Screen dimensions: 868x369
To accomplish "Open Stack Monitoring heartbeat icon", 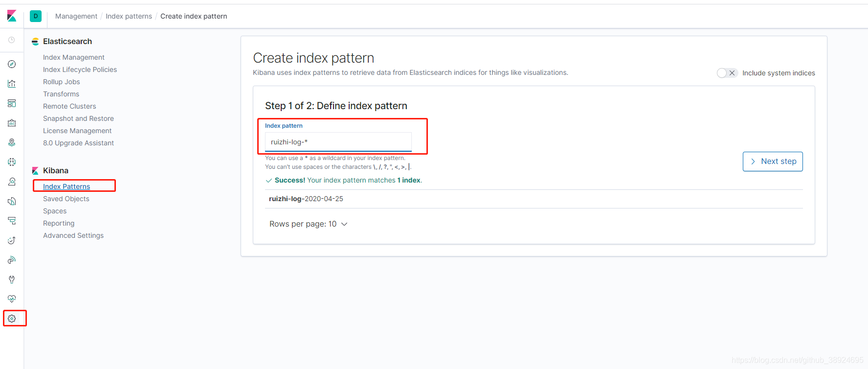I will tap(12, 299).
